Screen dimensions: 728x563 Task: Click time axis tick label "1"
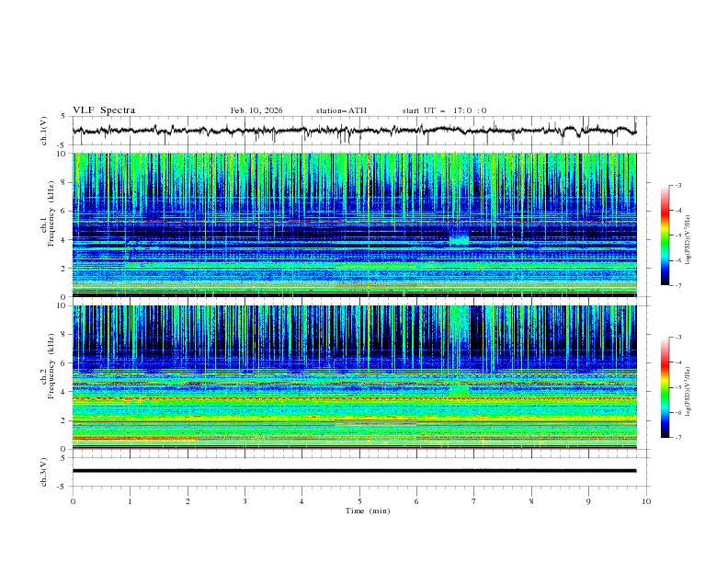click(130, 501)
